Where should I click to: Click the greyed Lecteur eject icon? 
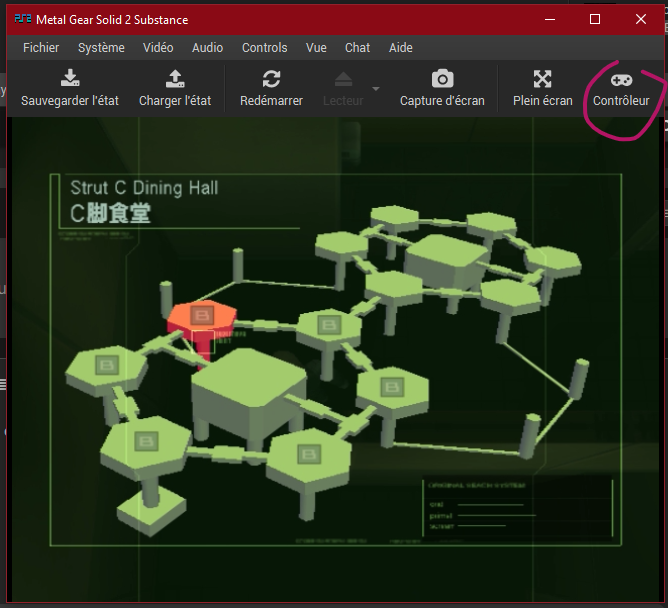click(343, 79)
